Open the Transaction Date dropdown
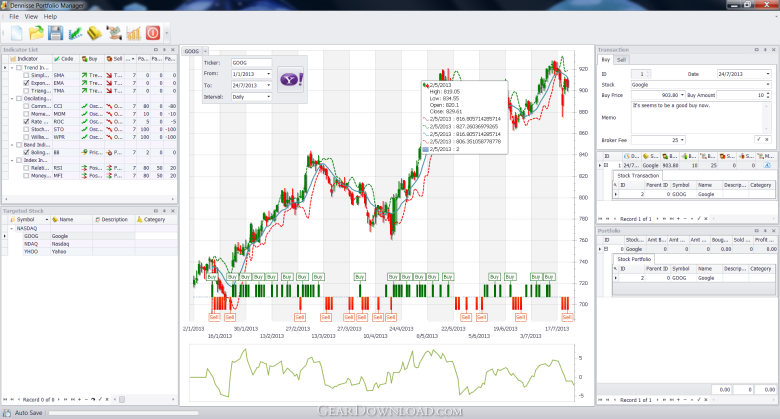The image size is (780, 419). pyautogui.click(x=768, y=74)
